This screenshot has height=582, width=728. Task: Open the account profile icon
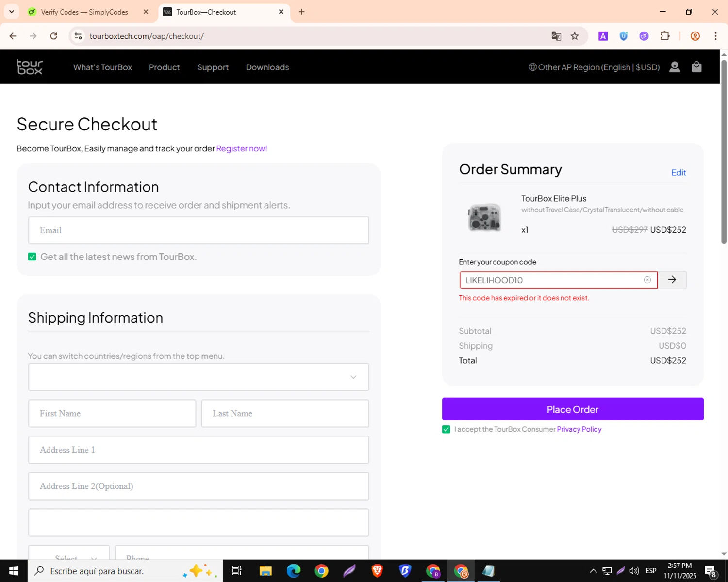pyautogui.click(x=675, y=67)
